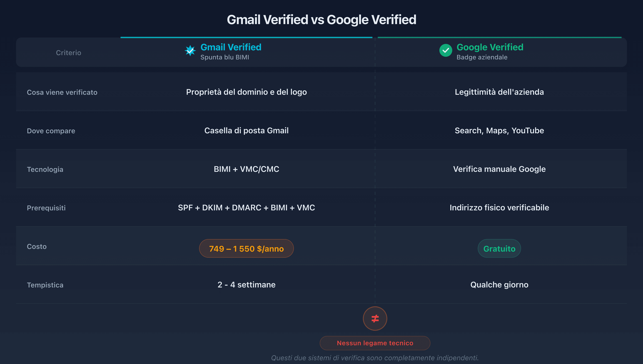The width and height of the screenshot is (643, 364).
Task: Click the circled checkmark next to Badge aziendale
Action: tap(446, 51)
